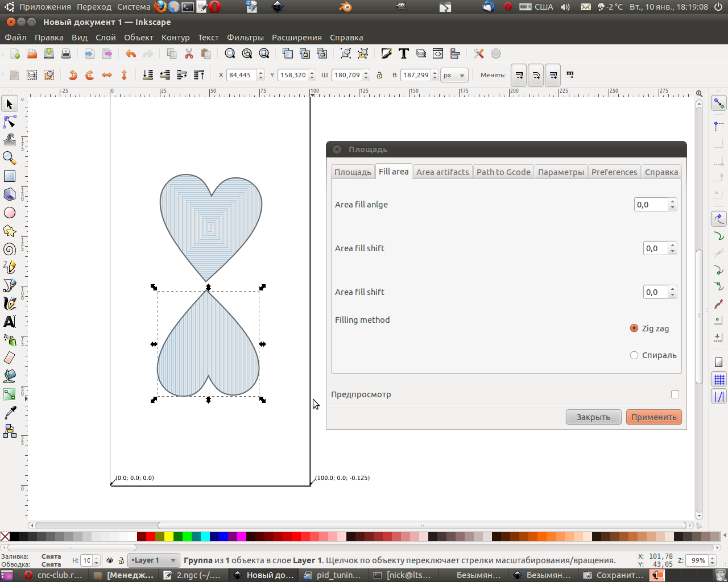Screen dimensions: 728x582
Task: Toggle the width/height lock icon
Action: 379,75
